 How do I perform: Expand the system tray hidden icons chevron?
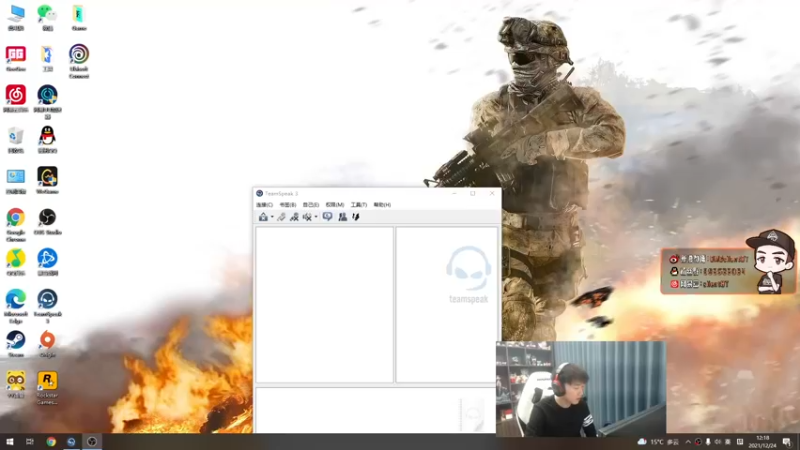688,442
